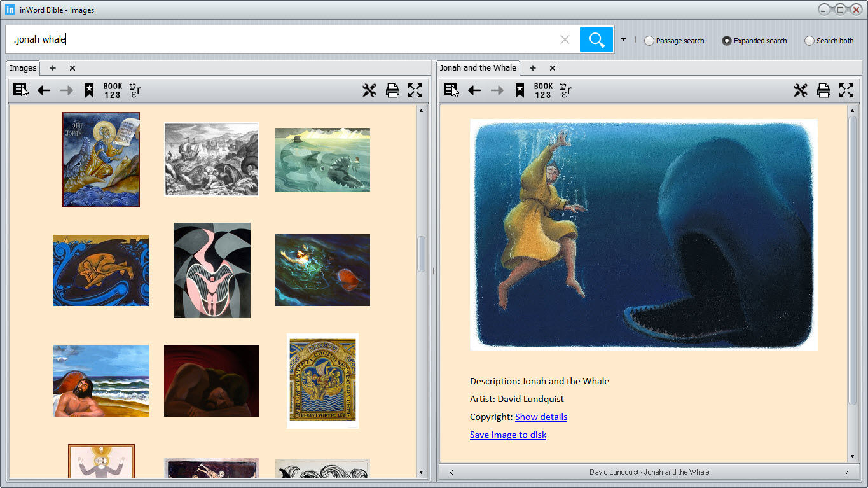Select the Passage search option
The height and width of the screenshot is (488, 868).
click(649, 41)
